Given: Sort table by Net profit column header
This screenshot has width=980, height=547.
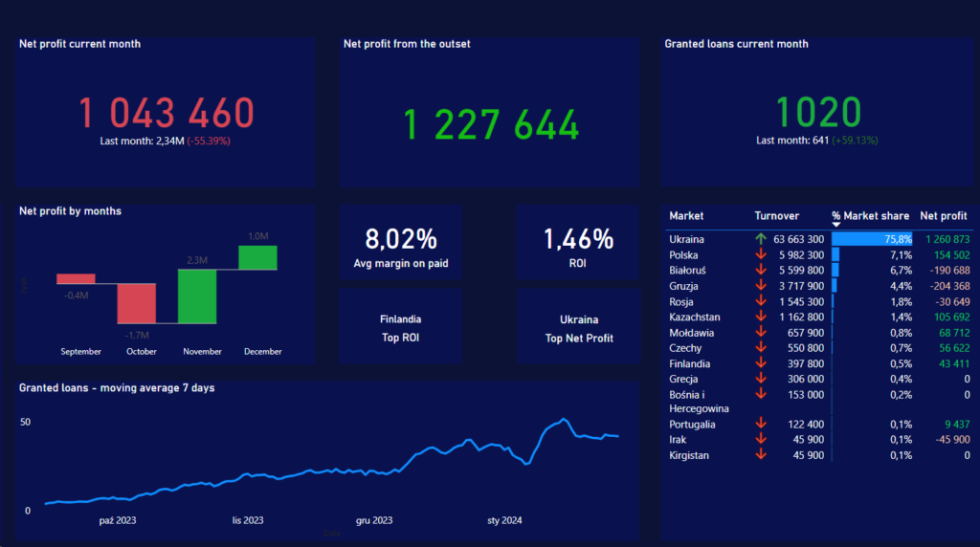Looking at the screenshot, I should pos(943,216).
